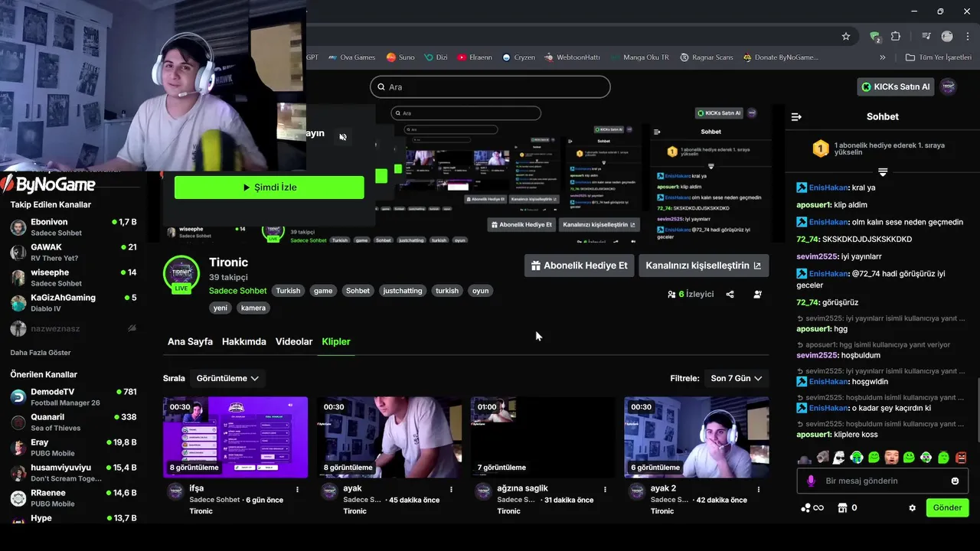Click the purple microphone icon in chat
The height and width of the screenshot is (551, 980).
click(811, 481)
